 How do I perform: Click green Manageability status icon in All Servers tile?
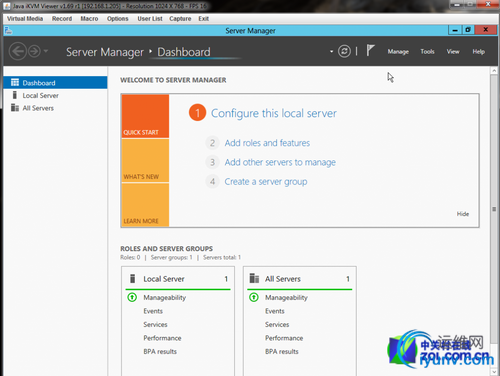(x=254, y=297)
